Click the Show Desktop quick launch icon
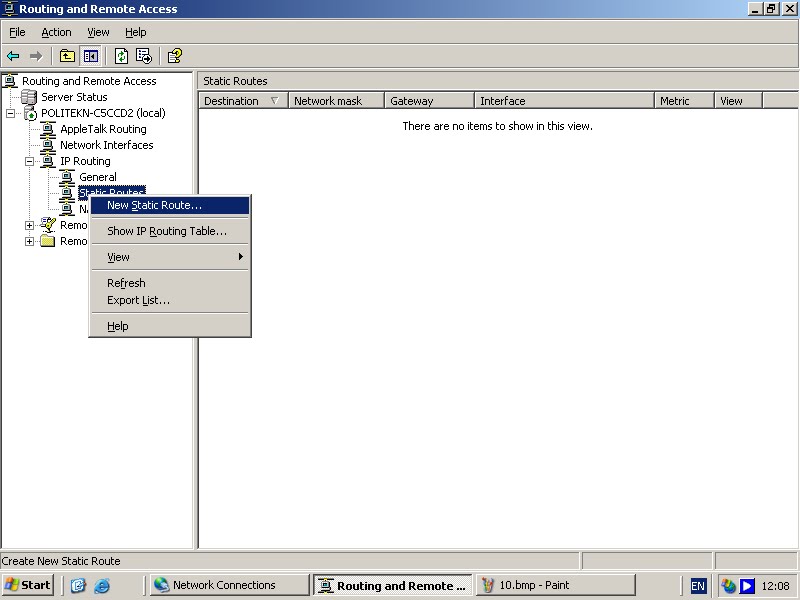The image size is (800, 600). [78, 585]
